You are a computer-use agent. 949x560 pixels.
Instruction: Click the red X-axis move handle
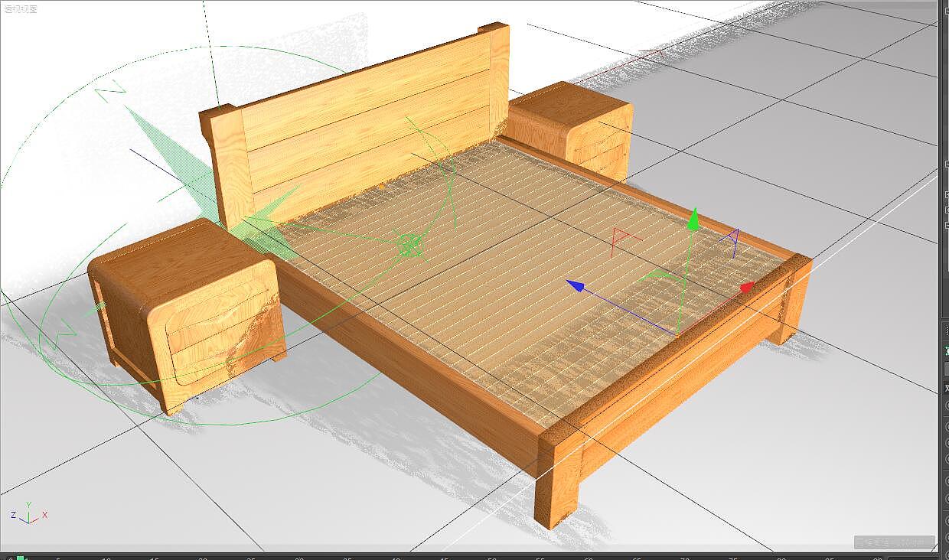tap(748, 287)
